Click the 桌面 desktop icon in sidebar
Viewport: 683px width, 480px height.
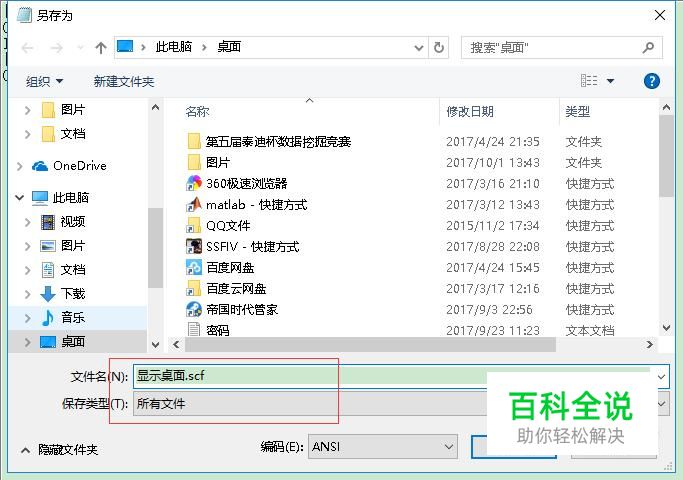pyautogui.click(x=48, y=342)
